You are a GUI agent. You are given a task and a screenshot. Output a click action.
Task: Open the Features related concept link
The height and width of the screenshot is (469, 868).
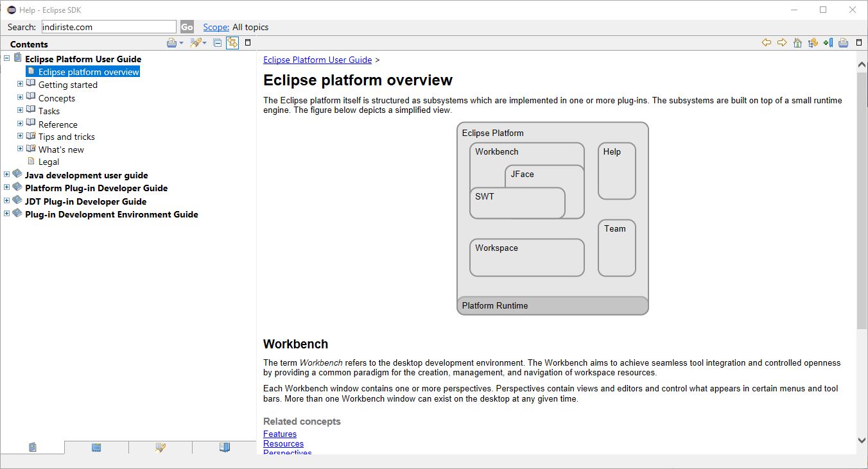click(x=280, y=434)
